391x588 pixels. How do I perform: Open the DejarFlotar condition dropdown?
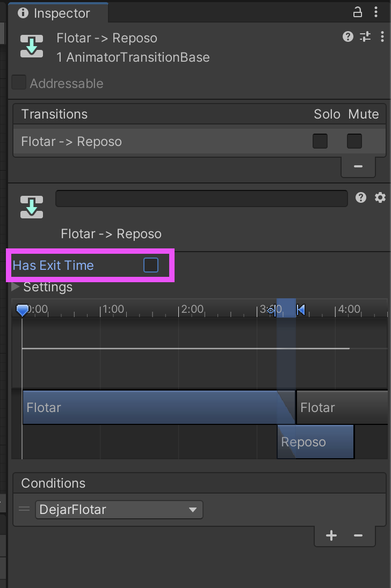point(119,510)
